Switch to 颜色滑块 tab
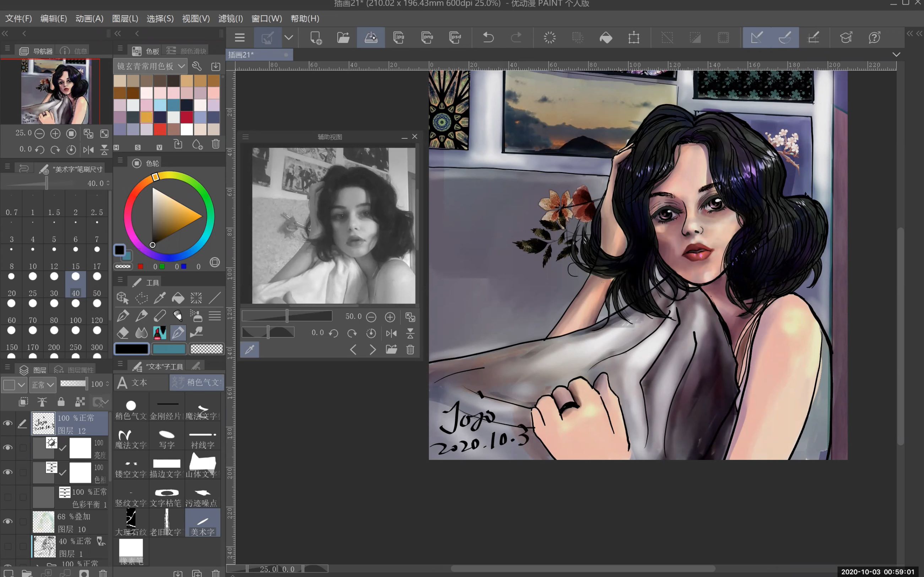This screenshot has height=577, width=924. 187,51
